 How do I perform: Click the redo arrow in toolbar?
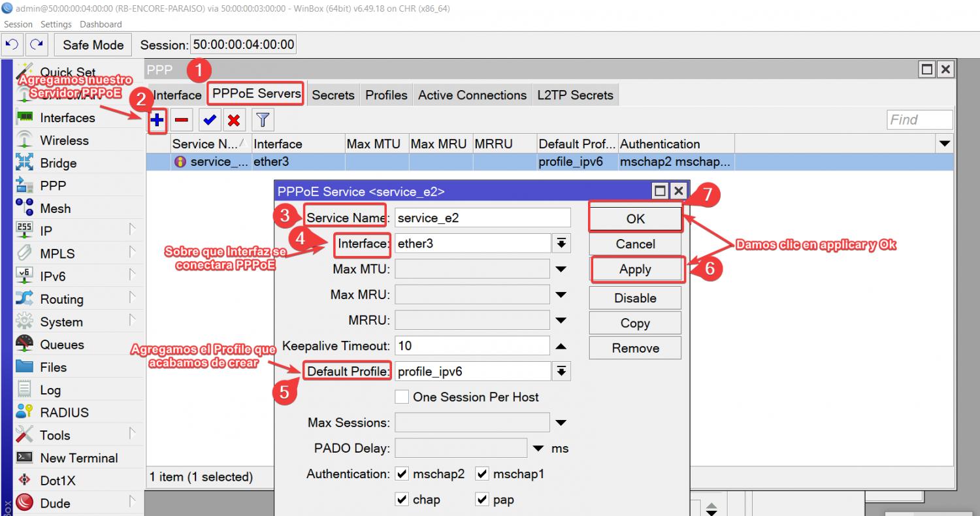(x=37, y=44)
